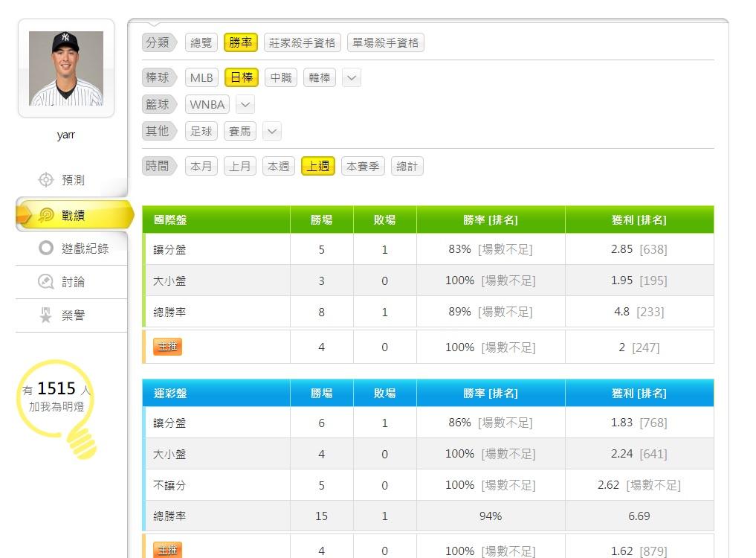Click the 2.85 [638] profit cell

[639, 249]
